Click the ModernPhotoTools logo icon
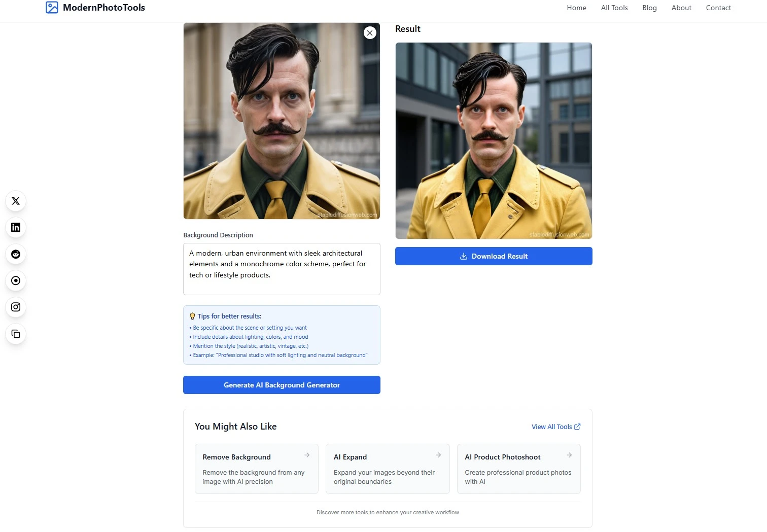Screen dimensions: 767x532 (52, 8)
